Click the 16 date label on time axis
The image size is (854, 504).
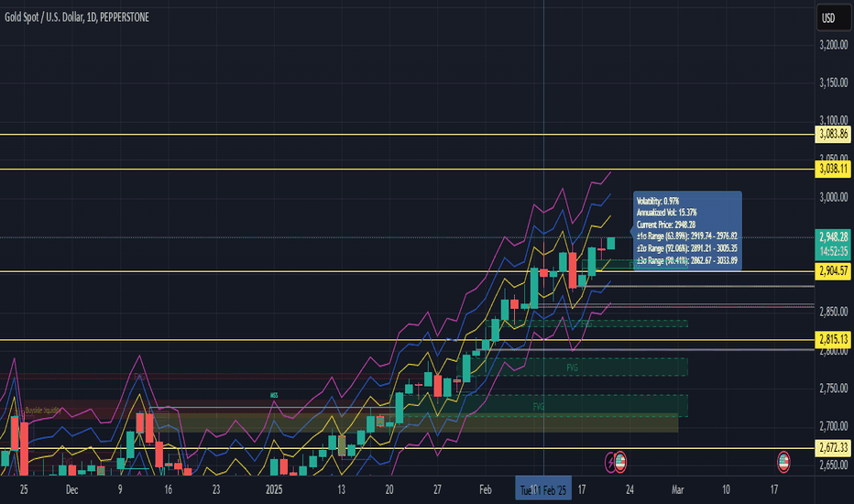pyautogui.click(x=168, y=490)
